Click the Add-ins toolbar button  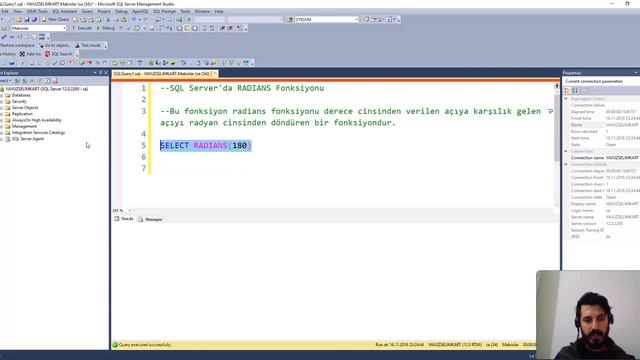(x=30, y=54)
